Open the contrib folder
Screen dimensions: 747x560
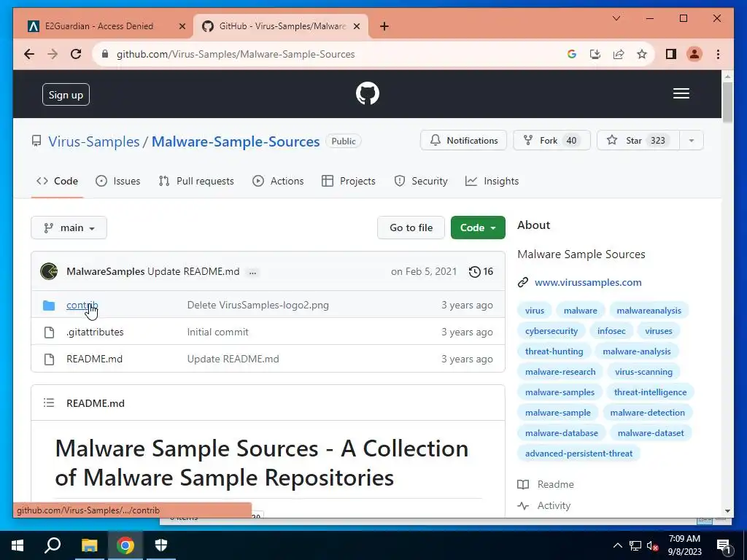[x=82, y=306]
